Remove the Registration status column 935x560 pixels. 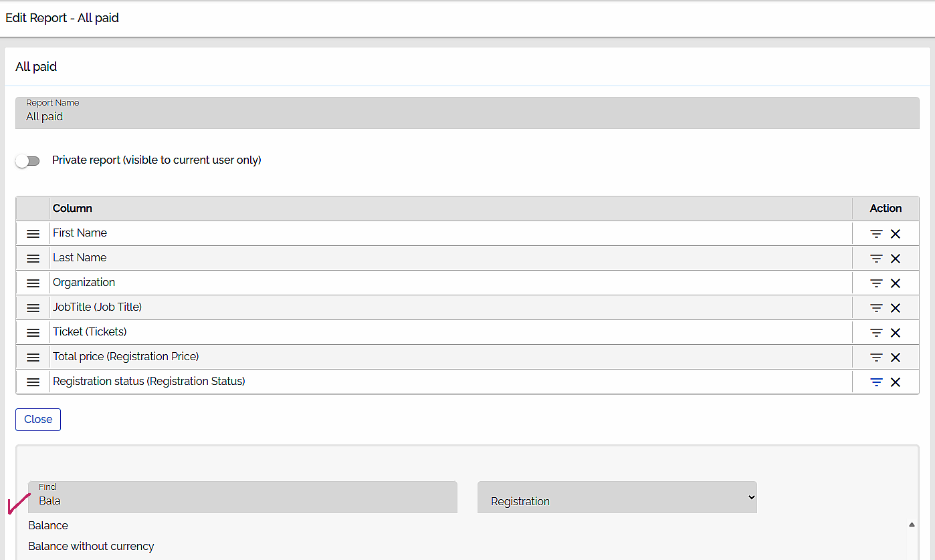896,382
